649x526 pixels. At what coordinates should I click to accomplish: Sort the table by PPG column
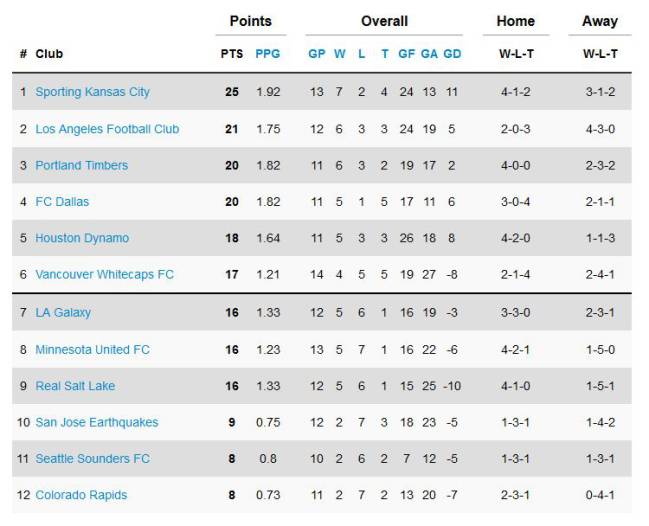point(267,54)
